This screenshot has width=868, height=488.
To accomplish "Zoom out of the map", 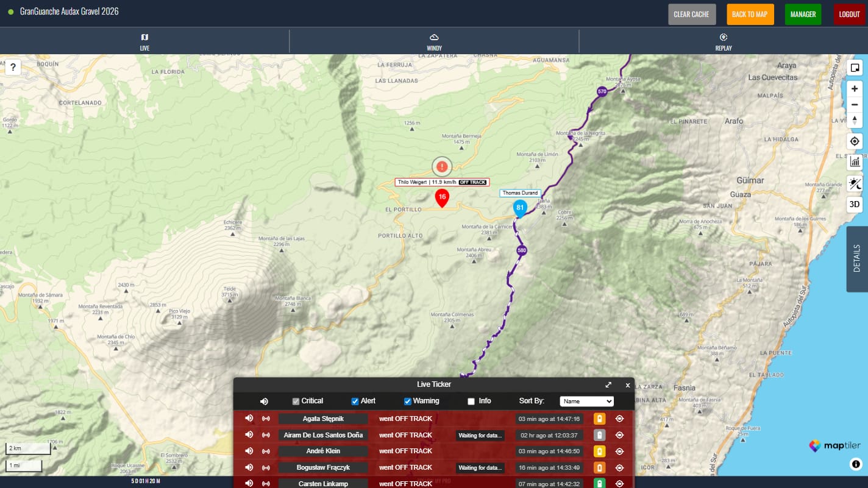I will (x=855, y=105).
